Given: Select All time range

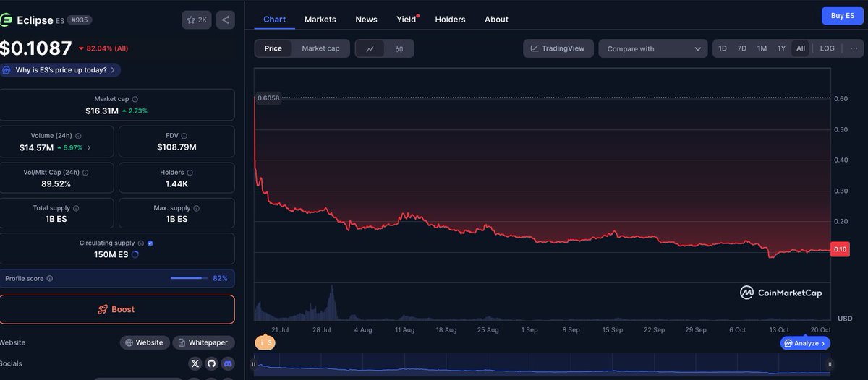Looking at the screenshot, I should [801, 48].
